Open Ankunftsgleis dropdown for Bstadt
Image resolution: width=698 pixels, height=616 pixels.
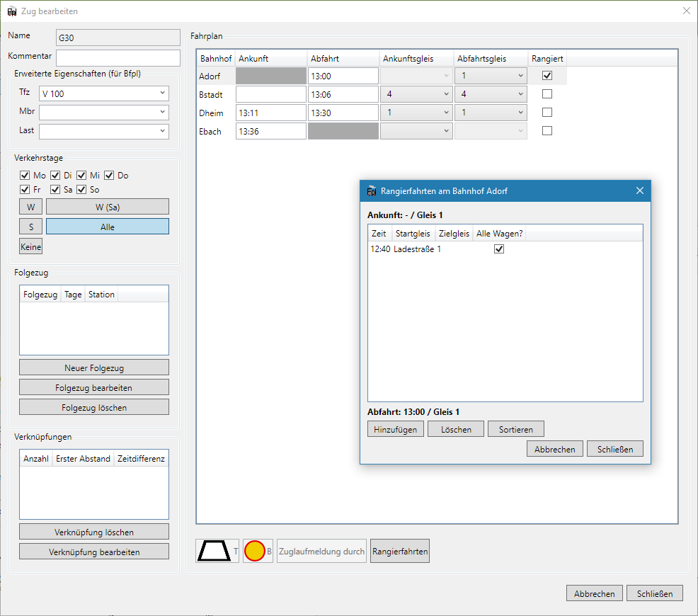coord(416,94)
